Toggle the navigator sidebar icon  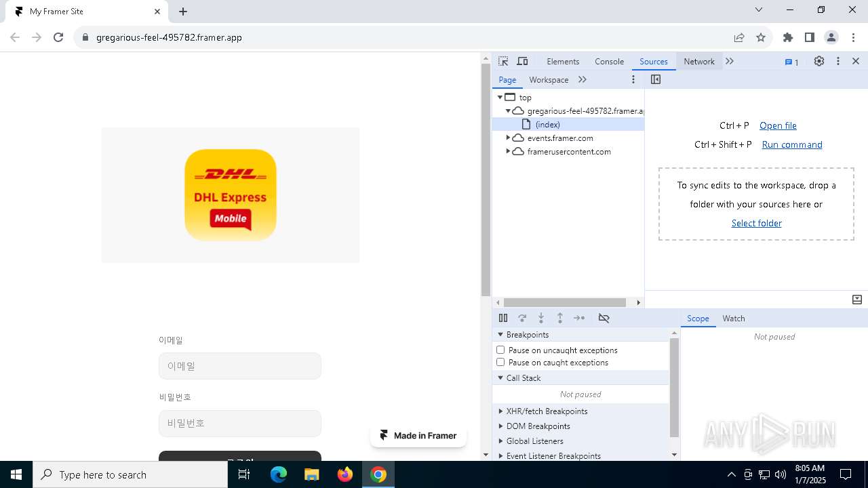656,79
